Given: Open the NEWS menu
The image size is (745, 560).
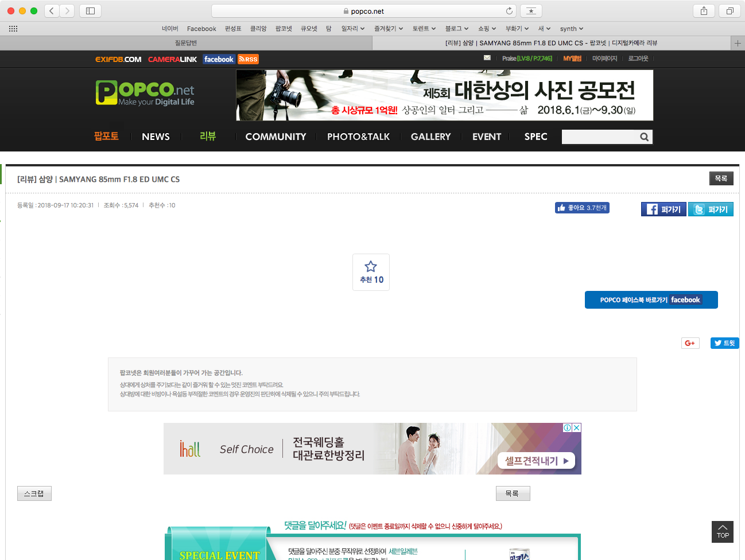Looking at the screenshot, I should [x=156, y=137].
